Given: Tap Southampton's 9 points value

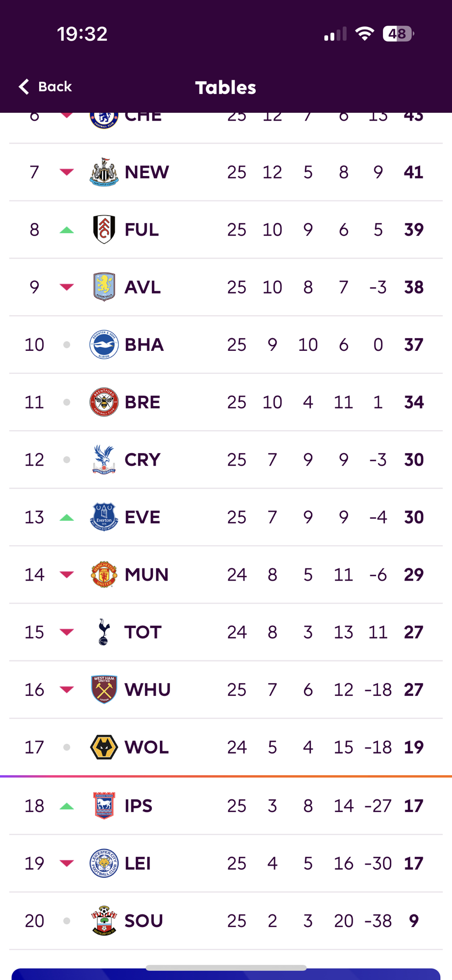Looking at the screenshot, I should [x=414, y=921].
